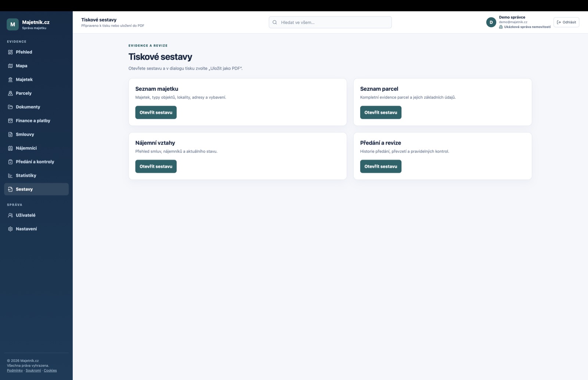Focus the Hledat ve všem search field
The width and height of the screenshot is (588, 380).
[x=330, y=22]
